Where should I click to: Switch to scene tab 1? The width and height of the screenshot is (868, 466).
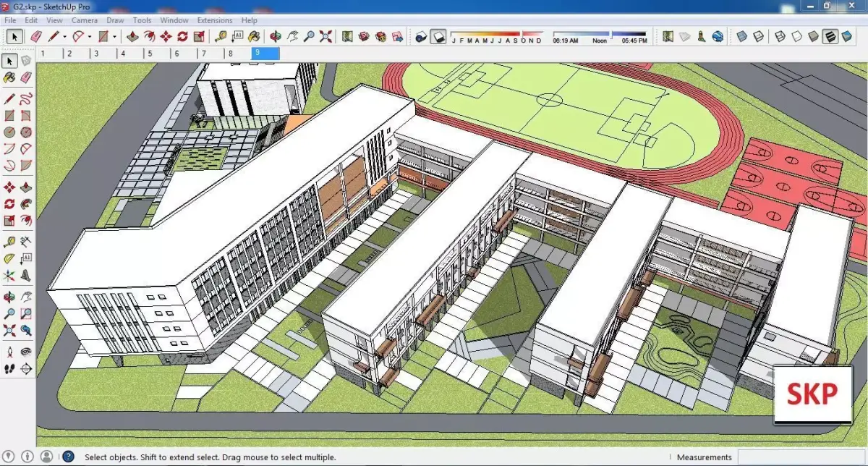pos(48,54)
